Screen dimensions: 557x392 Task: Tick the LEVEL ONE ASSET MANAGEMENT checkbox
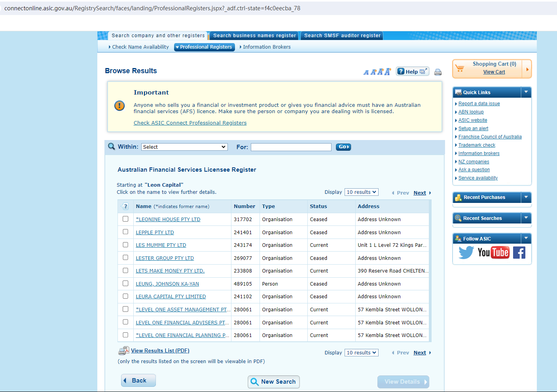click(125, 309)
